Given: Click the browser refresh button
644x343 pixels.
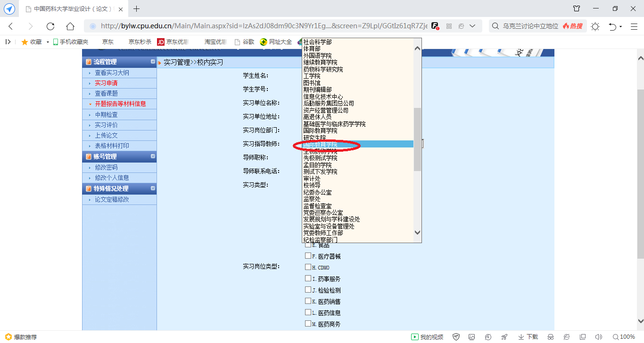Looking at the screenshot, I should [x=50, y=26].
